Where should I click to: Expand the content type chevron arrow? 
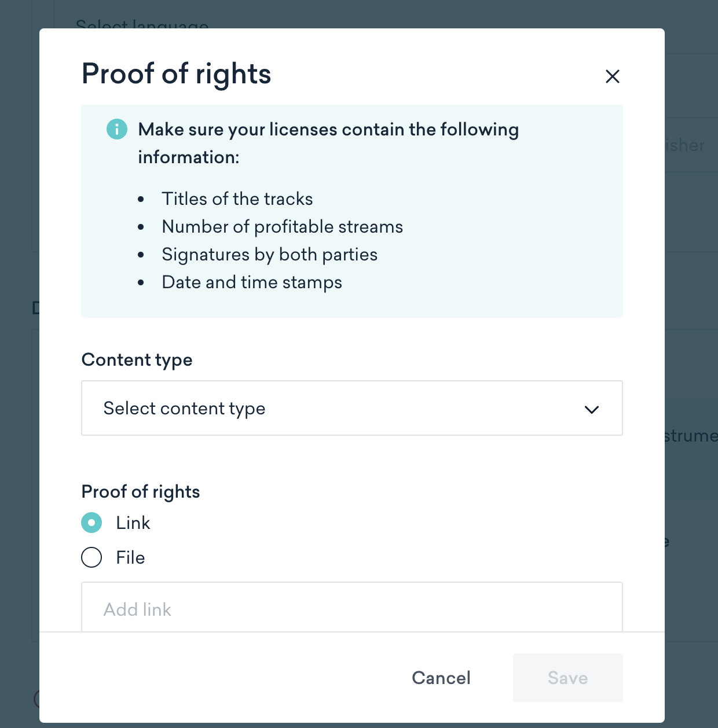[x=592, y=410]
